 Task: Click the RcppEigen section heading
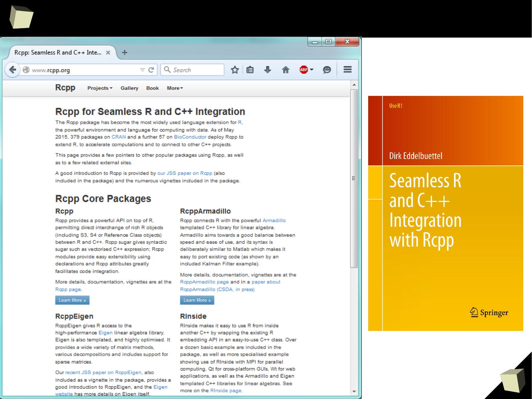(x=74, y=316)
